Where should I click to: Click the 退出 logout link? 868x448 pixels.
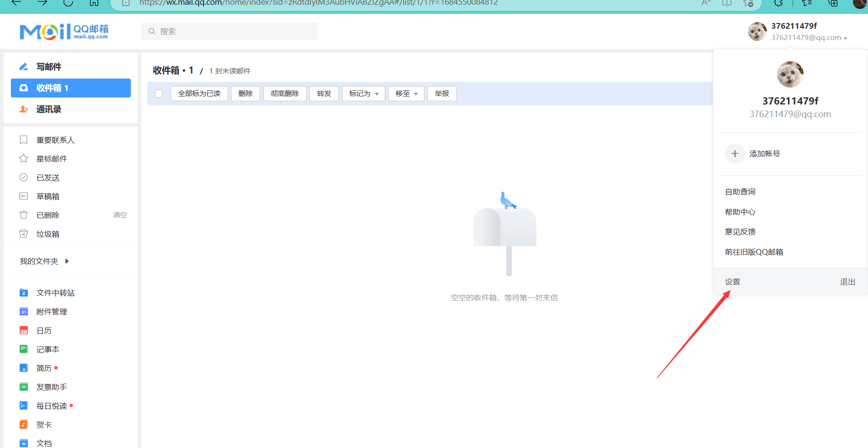pyautogui.click(x=848, y=282)
